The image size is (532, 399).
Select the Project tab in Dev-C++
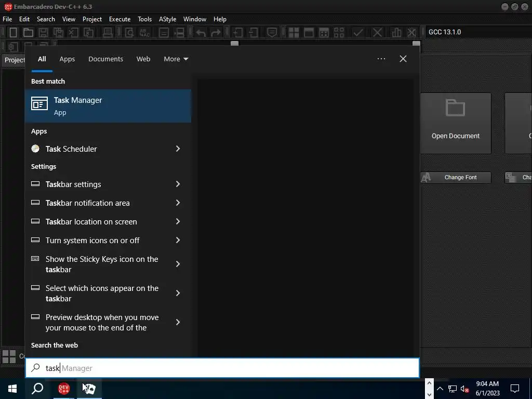click(x=14, y=60)
